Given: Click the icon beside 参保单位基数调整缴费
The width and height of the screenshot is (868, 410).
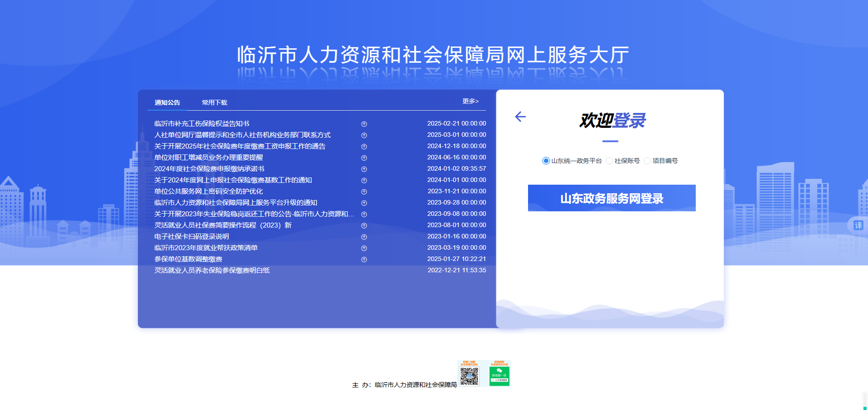Looking at the screenshot, I should point(364,260).
